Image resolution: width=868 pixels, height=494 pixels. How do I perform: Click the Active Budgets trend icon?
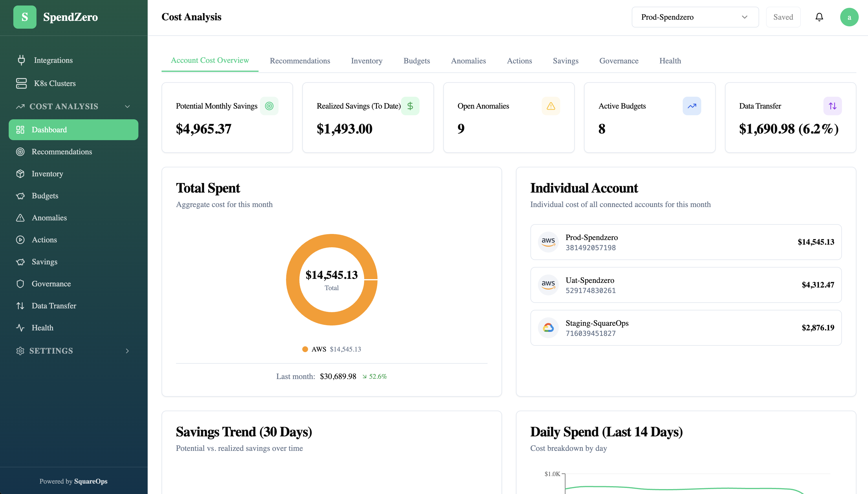692,106
